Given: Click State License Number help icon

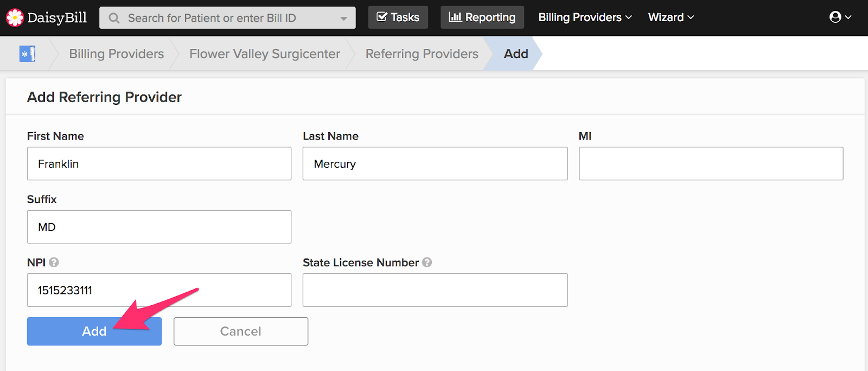Looking at the screenshot, I should (x=427, y=262).
